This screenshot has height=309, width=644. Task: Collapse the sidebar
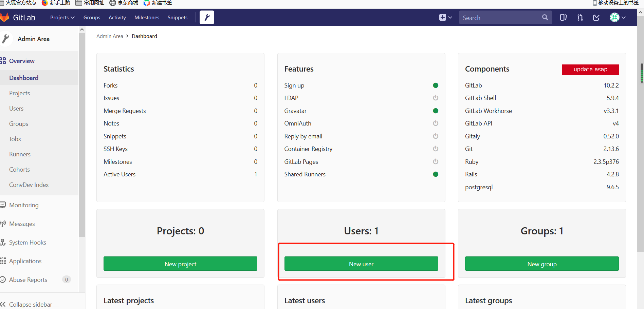tap(26, 304)
